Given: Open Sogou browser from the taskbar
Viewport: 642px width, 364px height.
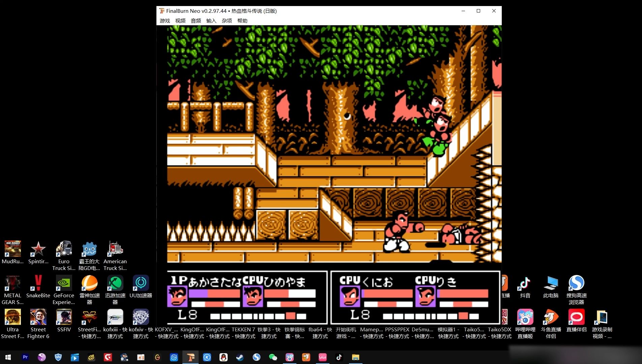Looking at the screenshot, I should click(257, 357).
